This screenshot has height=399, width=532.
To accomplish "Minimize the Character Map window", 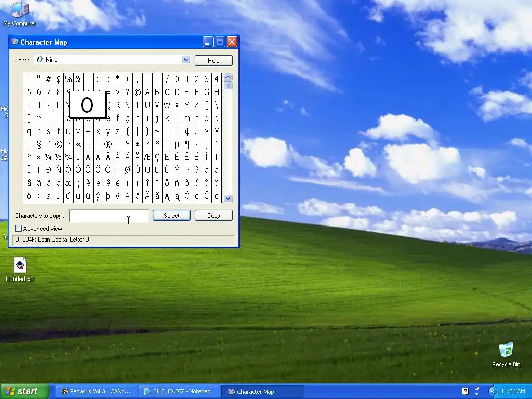I will (208, 42).
